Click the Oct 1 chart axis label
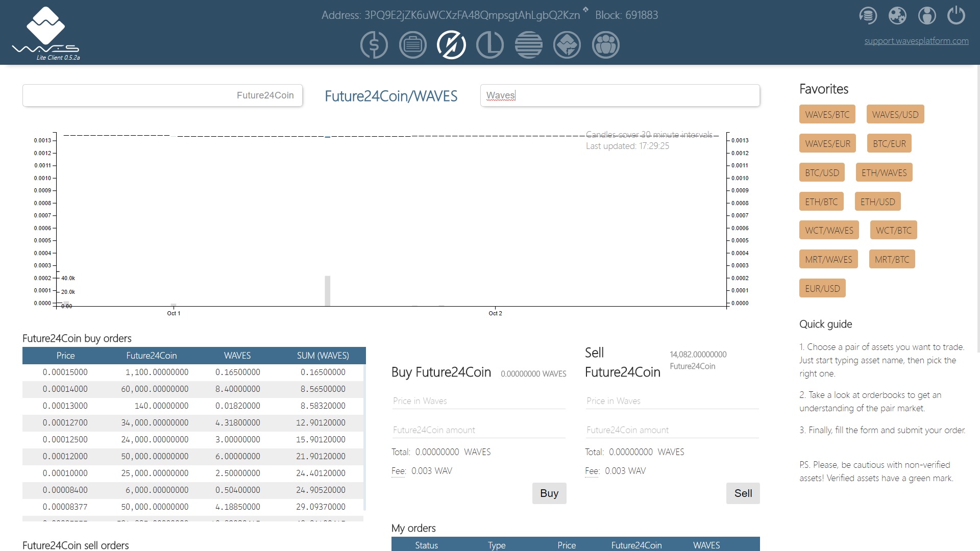The height and width of the screenshot is (551, 980). coord(174,313)
